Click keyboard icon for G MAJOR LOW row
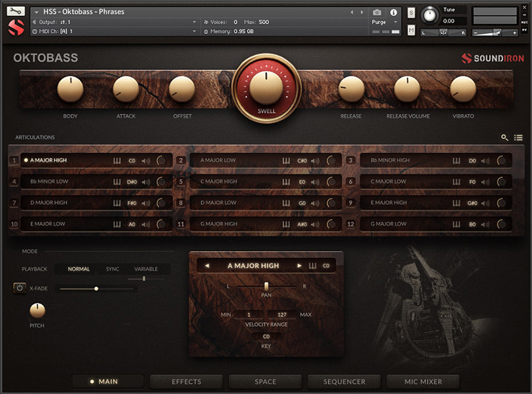This screenshot has height=394, width=532. pyautogui.click(x=456, y=224)
